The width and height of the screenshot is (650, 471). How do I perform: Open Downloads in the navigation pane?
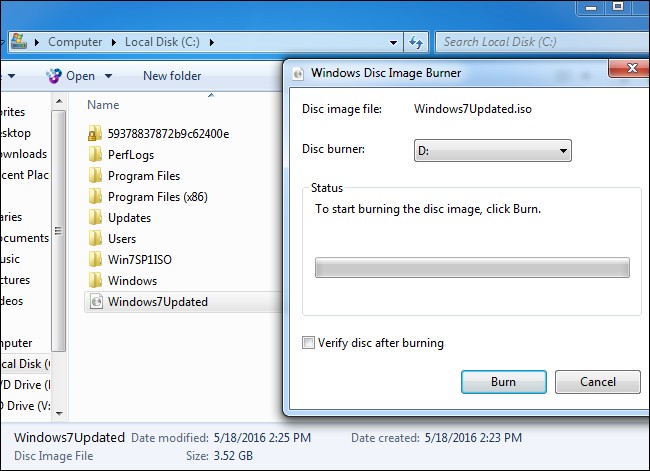(x=24, y=154)
